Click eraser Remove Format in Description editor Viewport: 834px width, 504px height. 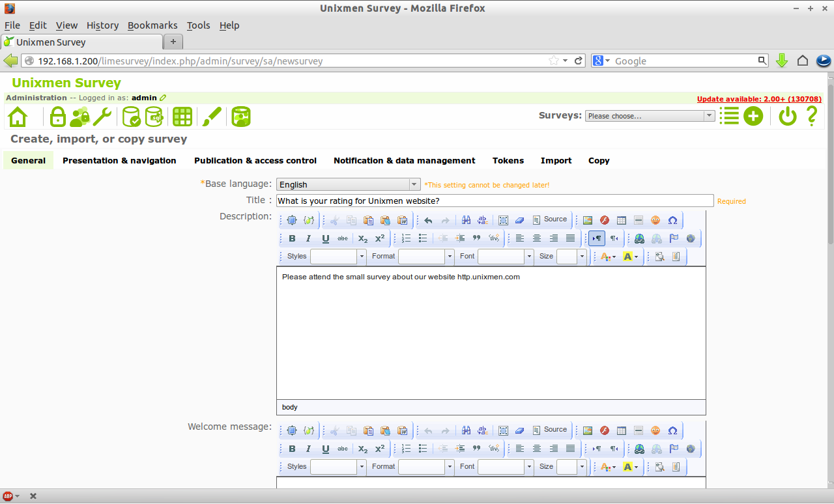519,220
